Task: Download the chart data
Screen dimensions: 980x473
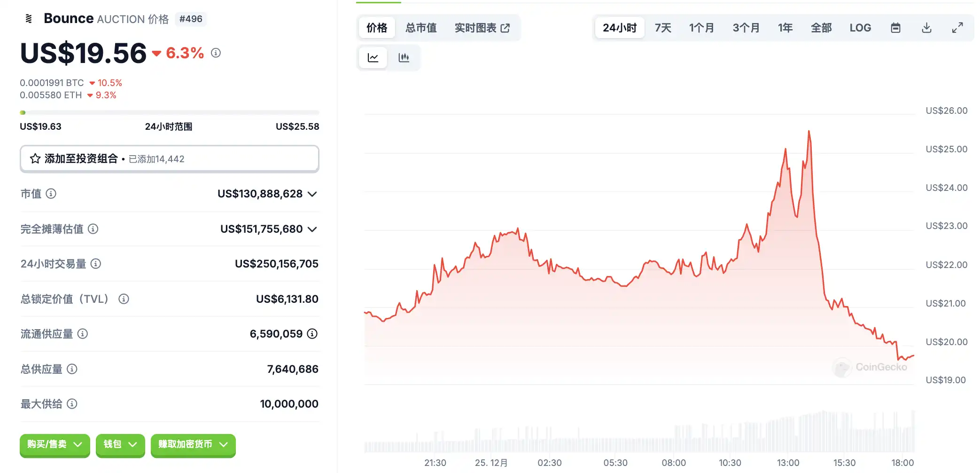Action: pos(926,28)
